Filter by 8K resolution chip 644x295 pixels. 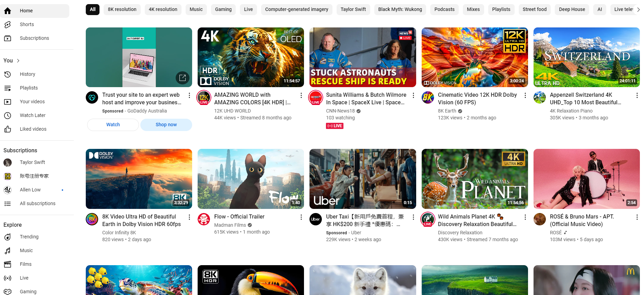(x=122, y=10)
